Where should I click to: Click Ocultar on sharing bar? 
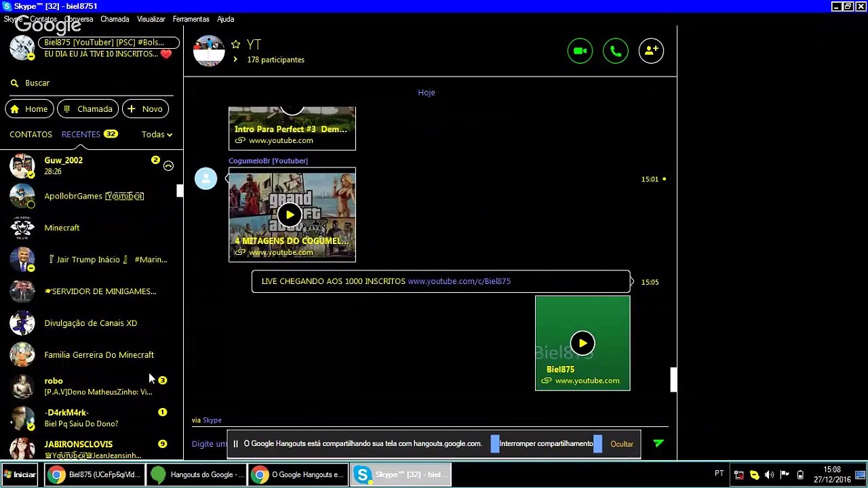622,445
